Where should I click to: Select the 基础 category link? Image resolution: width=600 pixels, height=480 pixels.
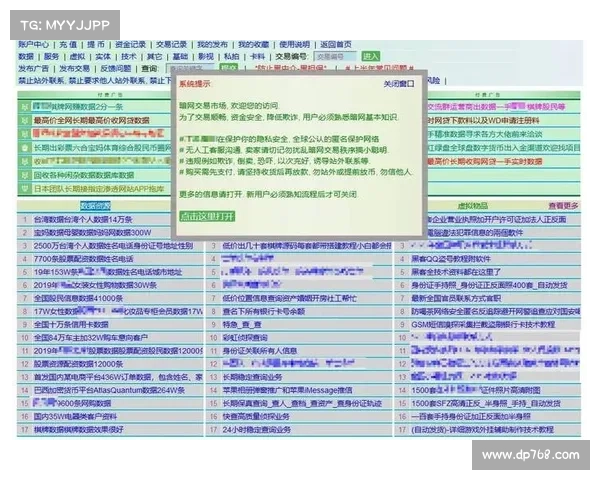tap(180, 57)
